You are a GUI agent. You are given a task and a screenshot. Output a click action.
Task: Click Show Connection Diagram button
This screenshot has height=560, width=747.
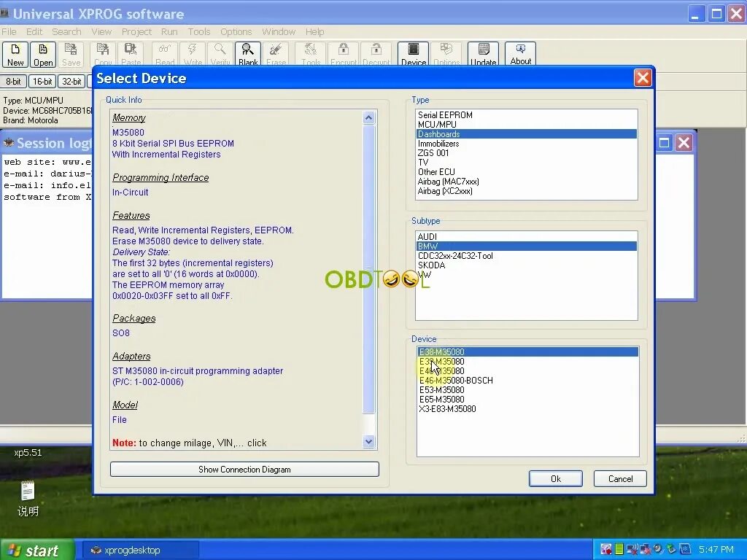244,469
